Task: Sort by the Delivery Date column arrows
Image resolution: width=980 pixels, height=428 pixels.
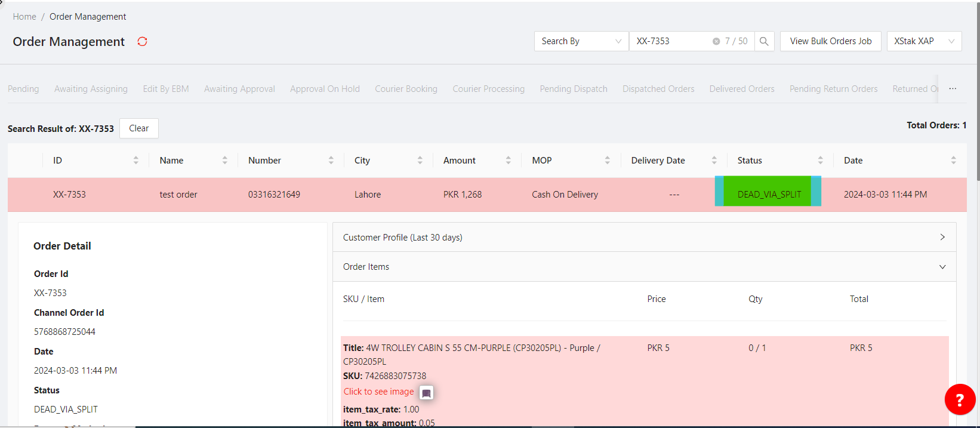Action: pos(714,161)
